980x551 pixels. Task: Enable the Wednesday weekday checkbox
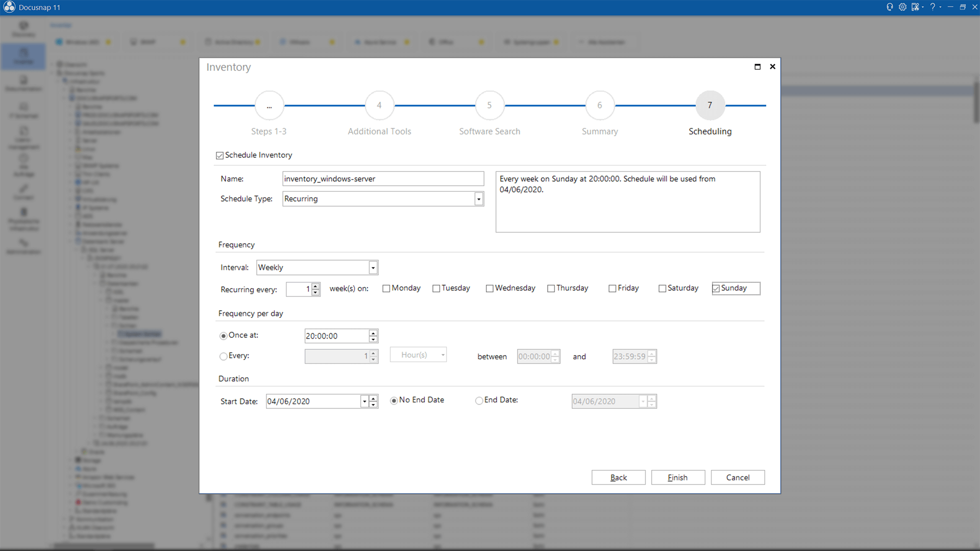click(489, 288)
